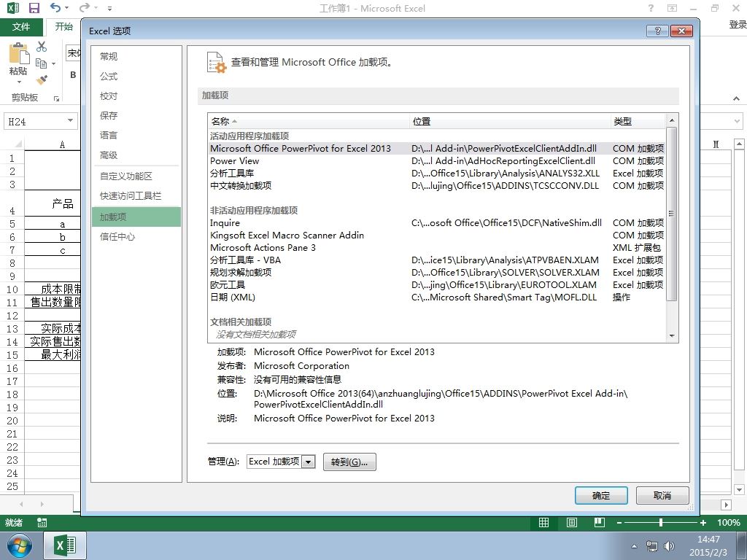This screenshot has height=560, width=747.
Task: Click the Save icon in quick access toolbar
Action: (x=34, y=8)
